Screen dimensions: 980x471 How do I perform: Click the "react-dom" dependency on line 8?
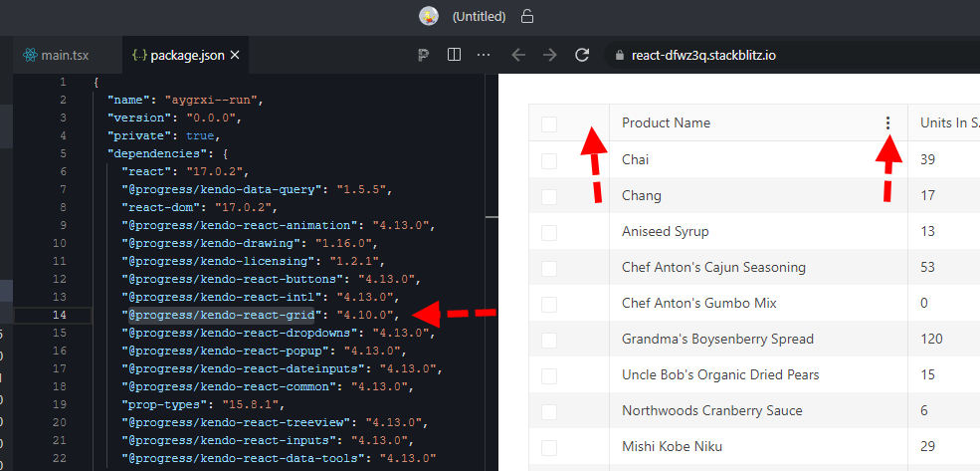(x=200, y=207)
